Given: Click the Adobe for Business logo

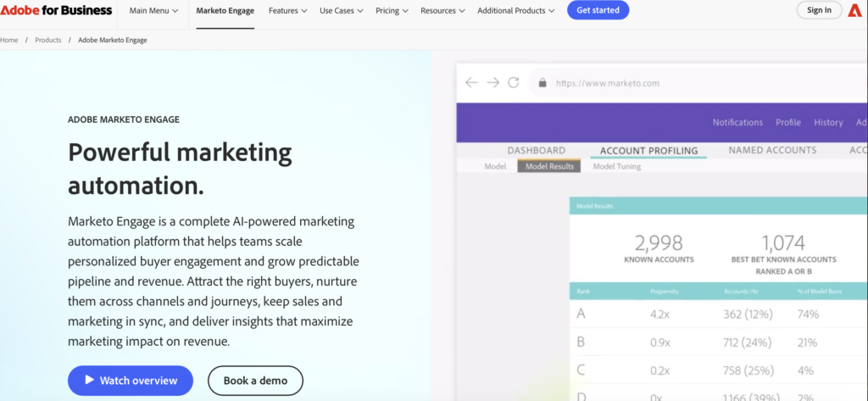Looking at the screenshot, I should click(56, 10).
